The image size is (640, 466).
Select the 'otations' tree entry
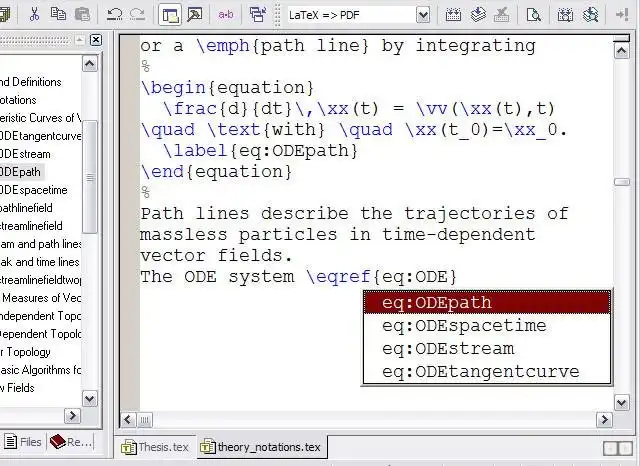pos(18,100)
